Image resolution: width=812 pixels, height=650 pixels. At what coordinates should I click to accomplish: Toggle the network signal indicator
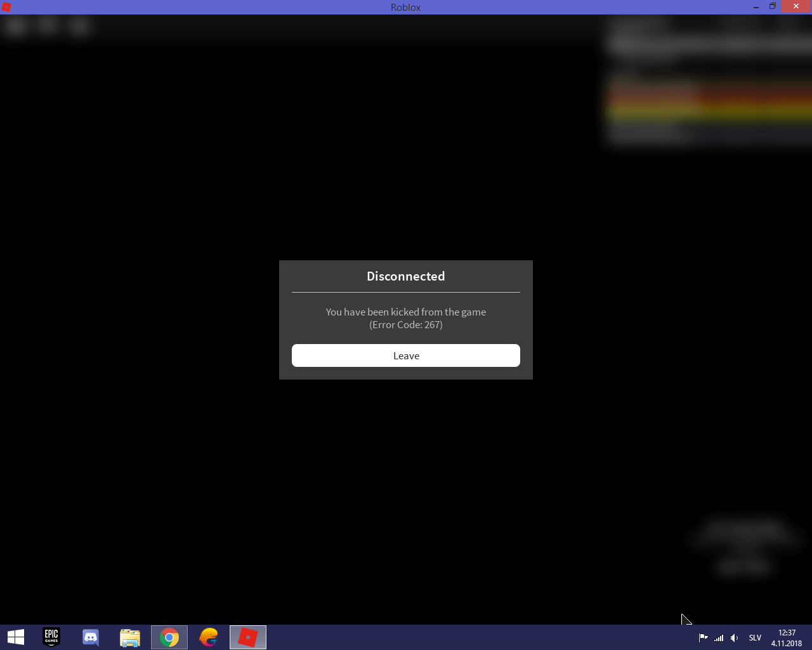(x=718, y=638)
